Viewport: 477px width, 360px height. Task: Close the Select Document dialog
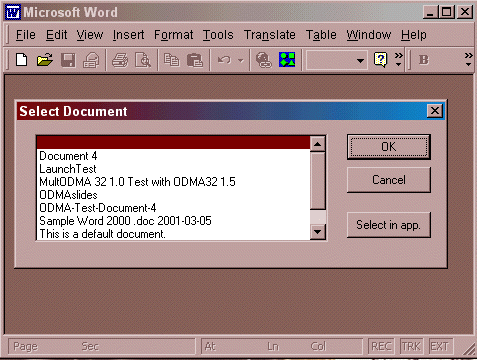435,111
